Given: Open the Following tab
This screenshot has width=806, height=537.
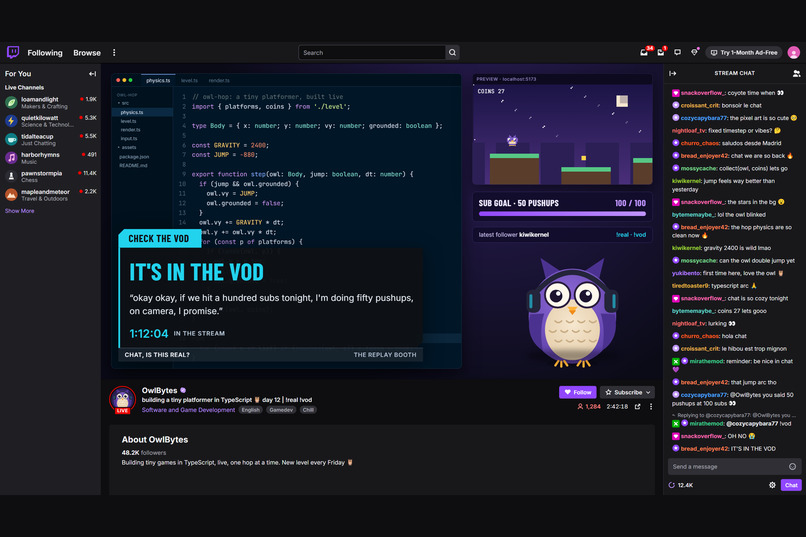Looking at the screenshot, I should click(x=45, y=52).
